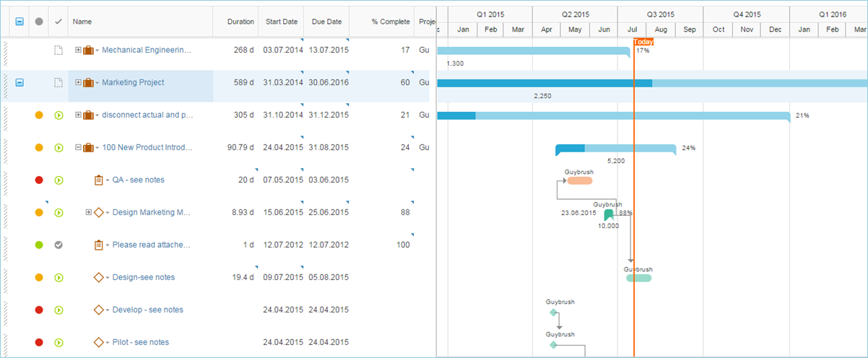This screenshot has width=868, height=358.
Task: Click the diamond milestone icon beside Develop - see notes
Action: 99,310
